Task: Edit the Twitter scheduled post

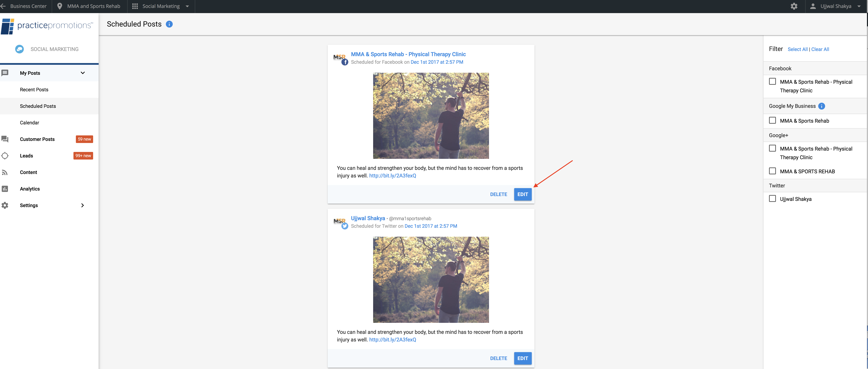Action: [523, 358]
